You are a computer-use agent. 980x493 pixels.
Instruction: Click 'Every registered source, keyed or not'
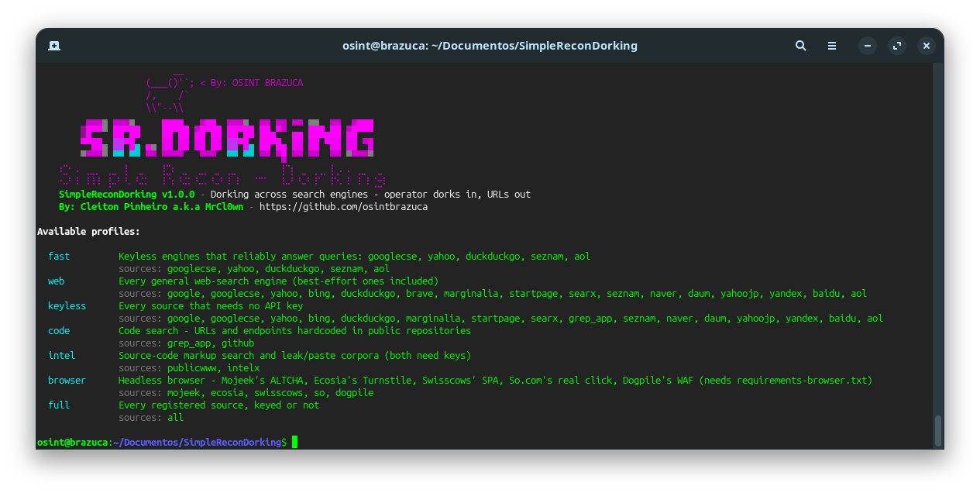tap(218, 405)
